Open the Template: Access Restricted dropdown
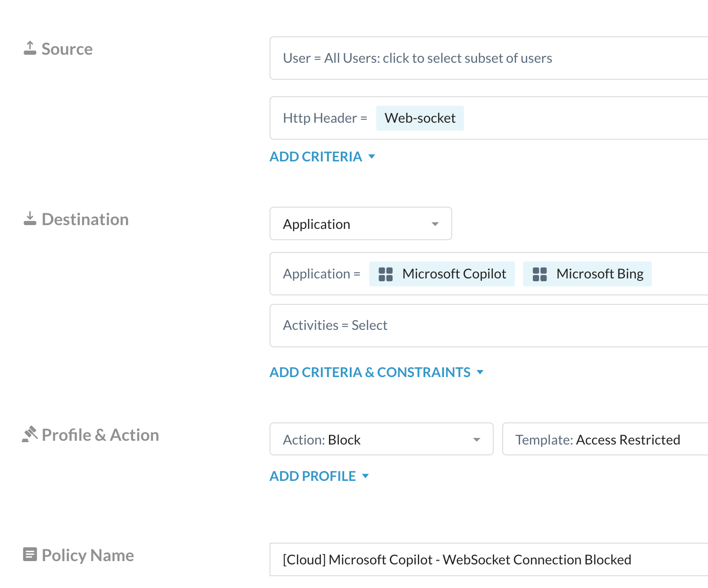This screenshot has height=588, width=708. click(x=605, y=439)
